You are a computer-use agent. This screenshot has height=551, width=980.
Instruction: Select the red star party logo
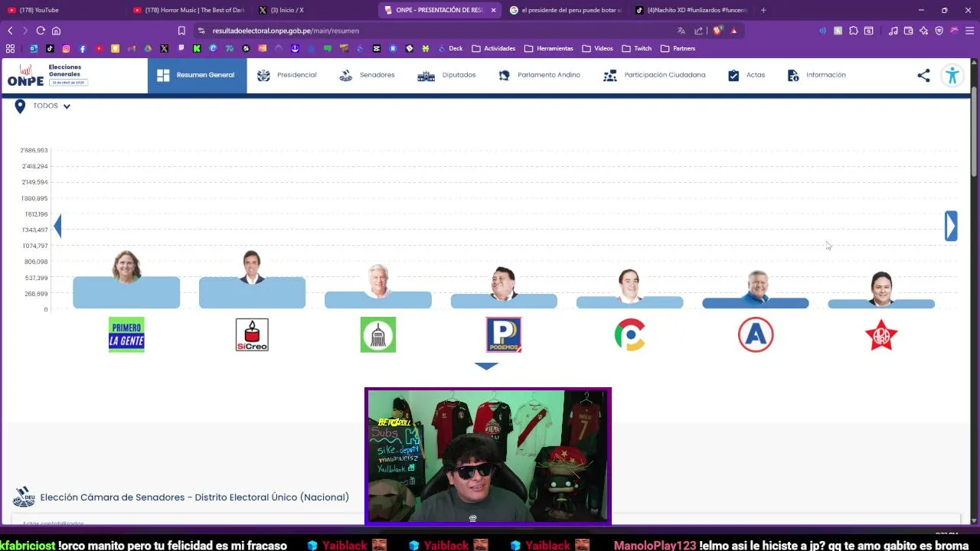point(881,335)
